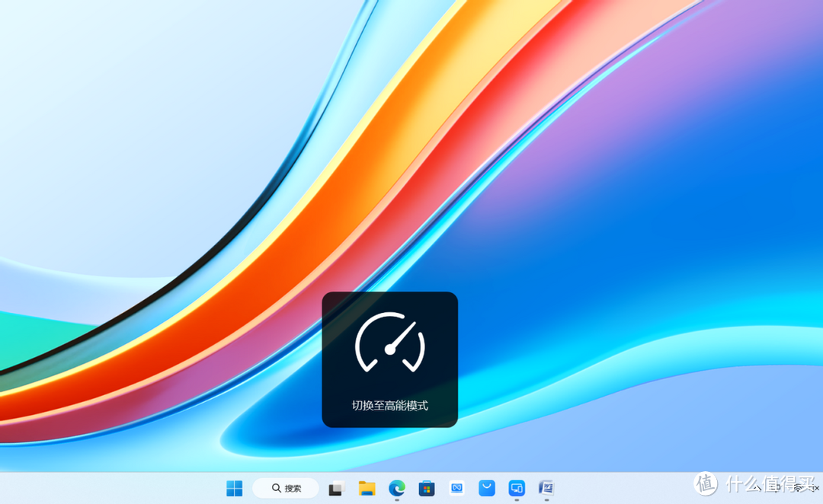Click the speedometer gauge in the popup
The image size is (823, 504).
point(390,343)
